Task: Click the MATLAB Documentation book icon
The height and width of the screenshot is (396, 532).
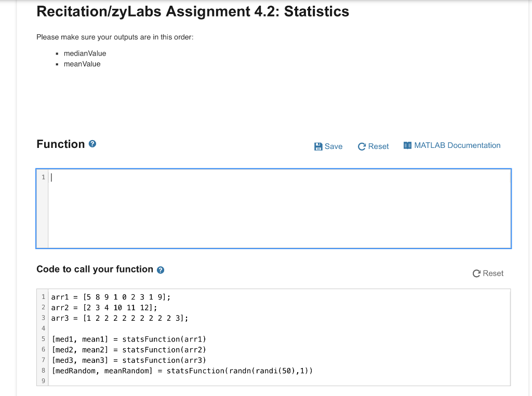Action: click(407, 145)
